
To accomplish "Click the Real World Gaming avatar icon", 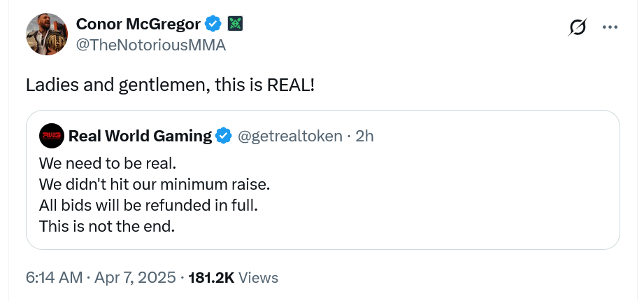I will point(51,136).
